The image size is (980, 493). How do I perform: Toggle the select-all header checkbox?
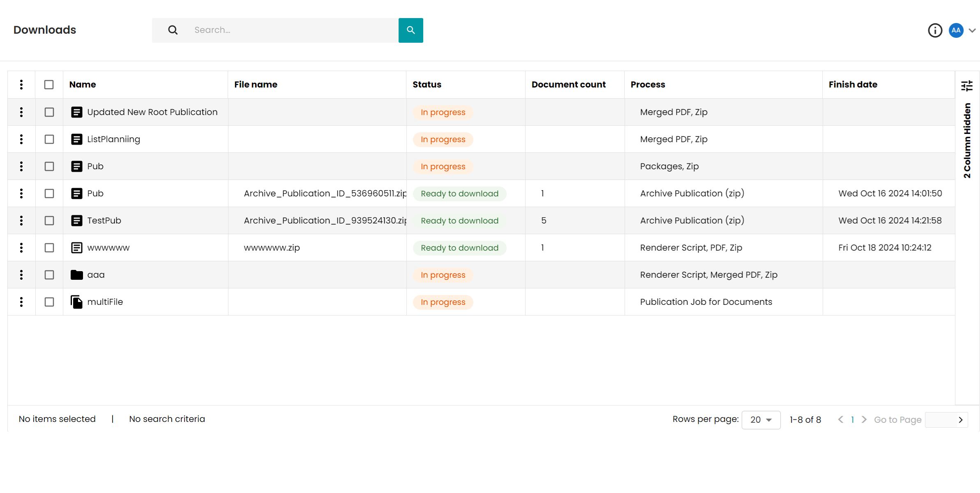click(49, 85)
